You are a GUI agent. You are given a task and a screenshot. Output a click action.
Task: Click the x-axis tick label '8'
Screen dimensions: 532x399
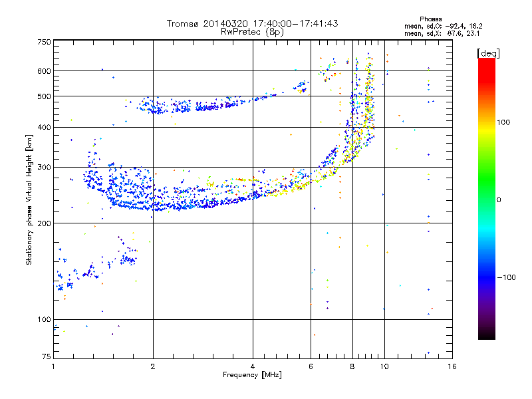(352, 366)
